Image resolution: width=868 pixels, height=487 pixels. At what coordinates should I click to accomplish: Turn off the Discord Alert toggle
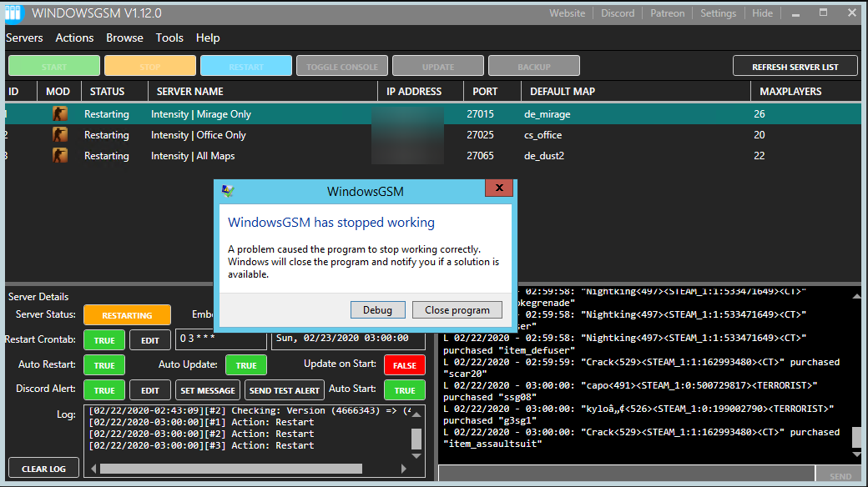[103, 389]
